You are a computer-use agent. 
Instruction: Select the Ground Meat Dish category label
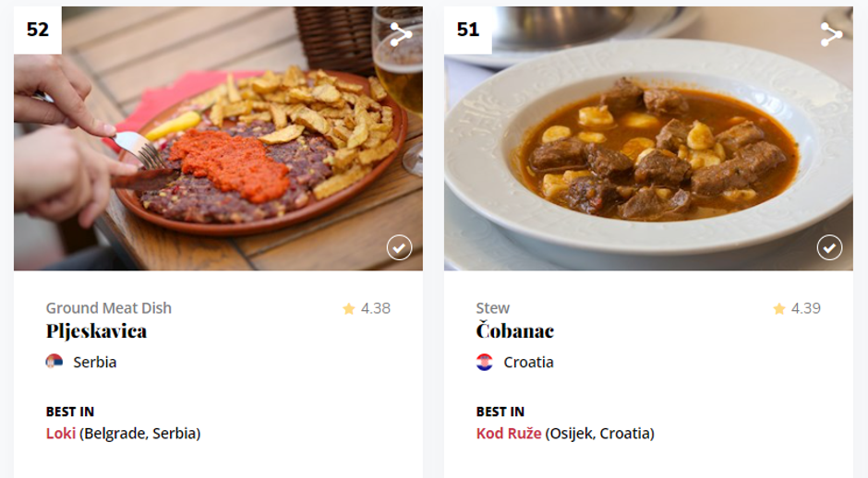coord(109,308)
